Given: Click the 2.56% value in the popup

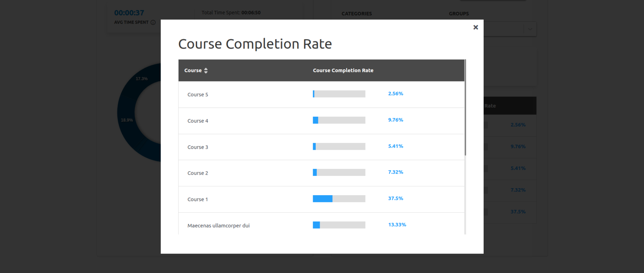Looking at the screenshot, I should point(396,94).
